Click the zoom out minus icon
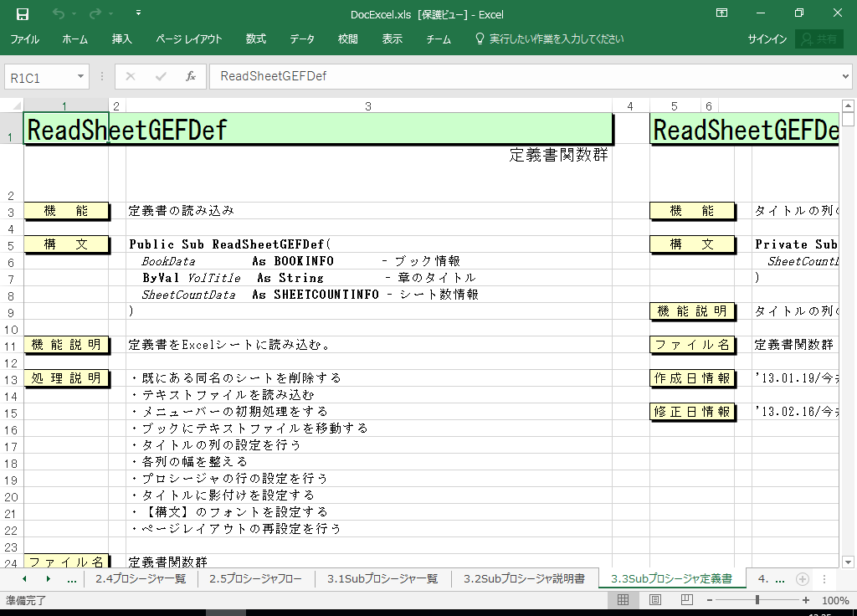Screen dimensions: 857x616 709,600
